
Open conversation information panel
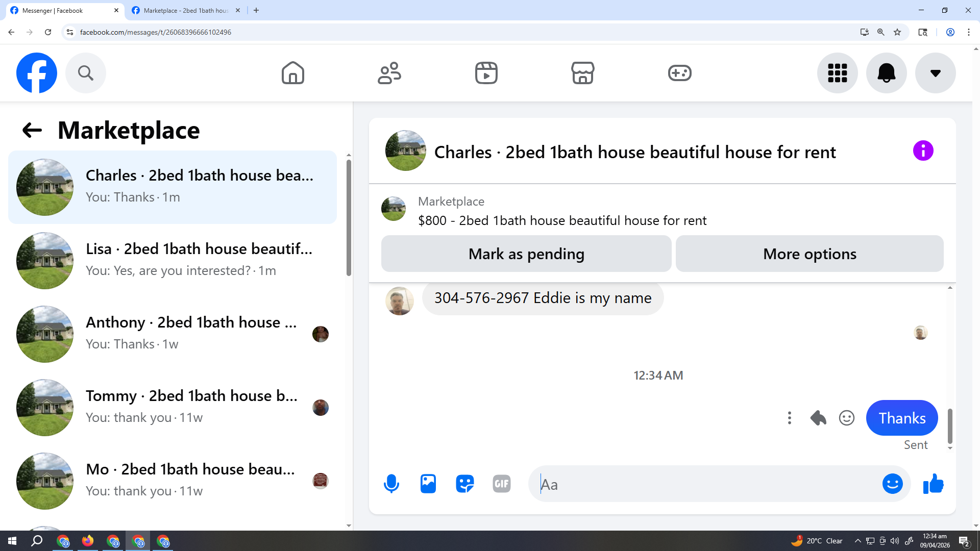[923, 151]
